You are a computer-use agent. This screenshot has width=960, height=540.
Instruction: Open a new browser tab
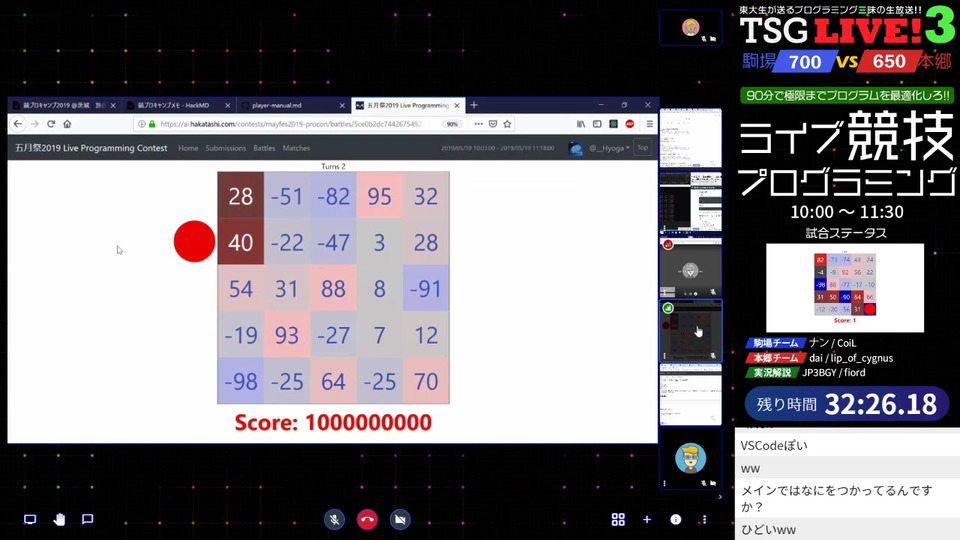coord(474,105)
